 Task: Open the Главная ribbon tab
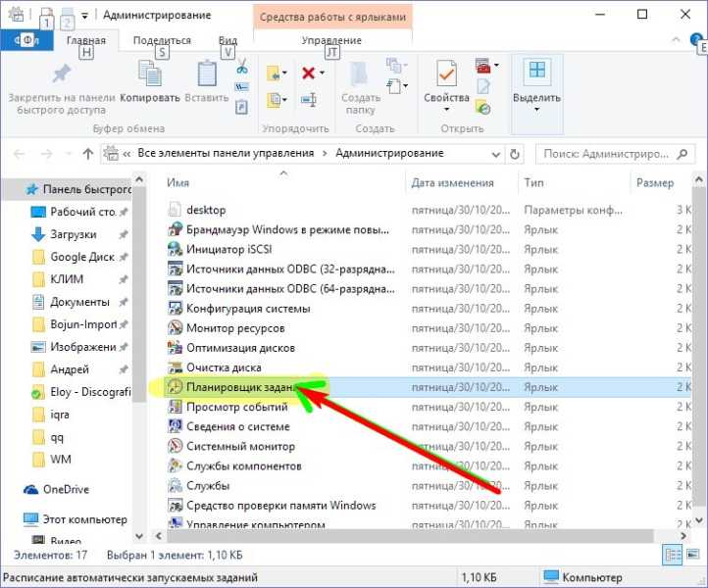click(86, 40)
